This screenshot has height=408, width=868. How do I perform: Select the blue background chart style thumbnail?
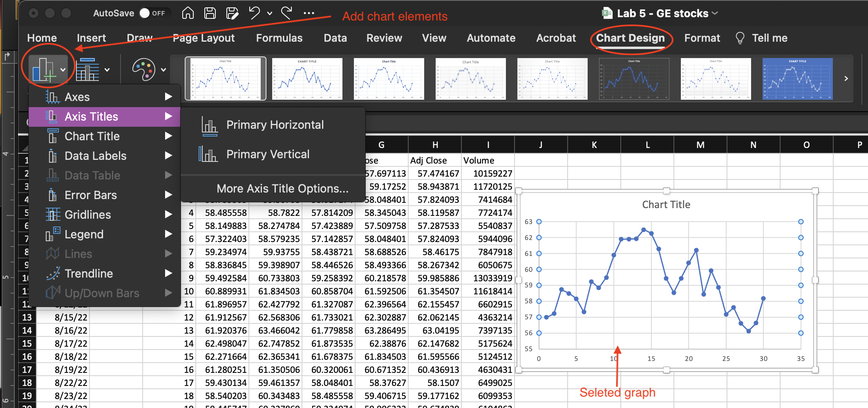(x=797, y=78)
